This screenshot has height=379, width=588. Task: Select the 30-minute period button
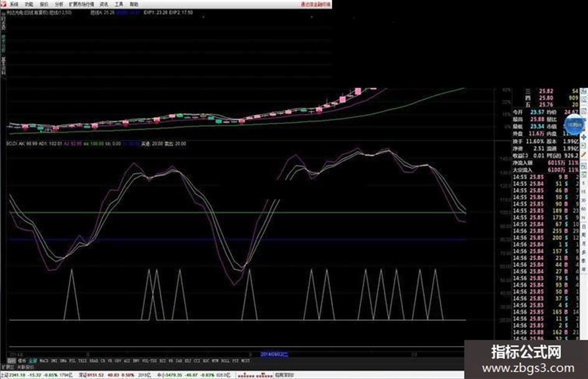click(x=584, y=200)
